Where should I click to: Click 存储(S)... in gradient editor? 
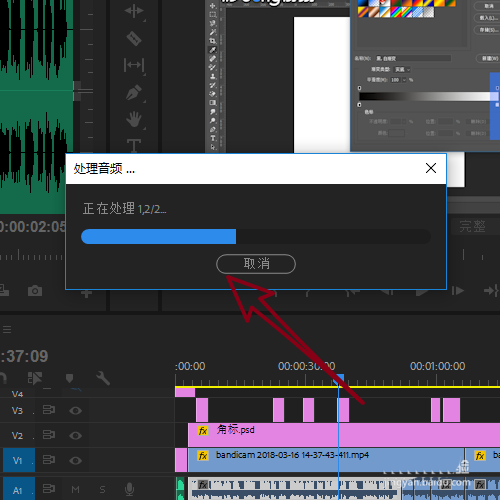[487, 30]
